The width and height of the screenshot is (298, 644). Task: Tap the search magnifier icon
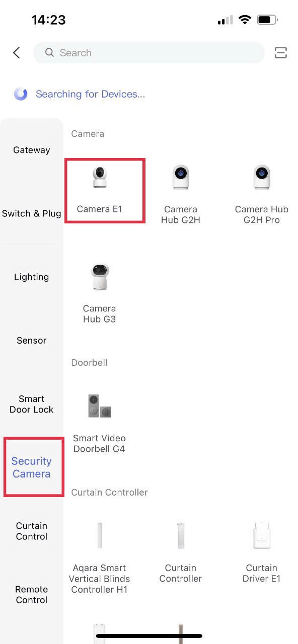49,52
